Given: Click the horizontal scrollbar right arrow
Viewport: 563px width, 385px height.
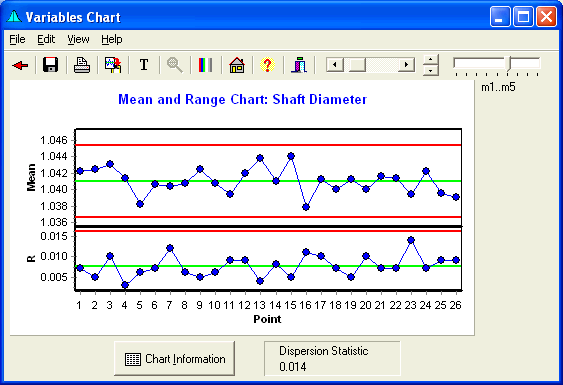Looking at the screenshot, I should [406, 65].
